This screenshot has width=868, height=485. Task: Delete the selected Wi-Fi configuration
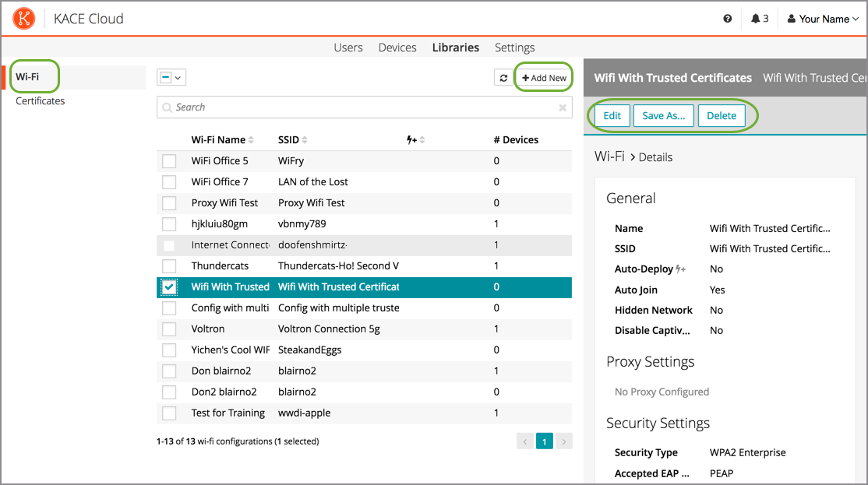pyautogui.click(x=721, y=116)
